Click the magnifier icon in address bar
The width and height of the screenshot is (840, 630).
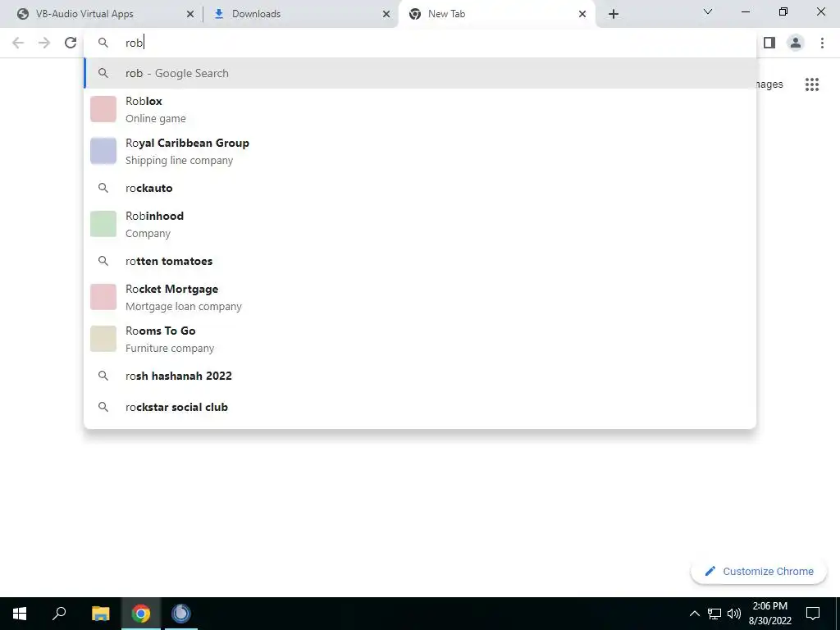tap(103, 43)
